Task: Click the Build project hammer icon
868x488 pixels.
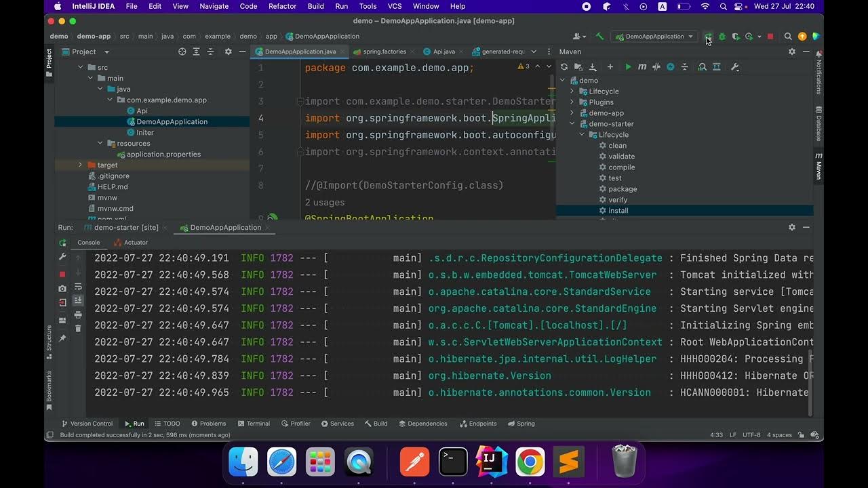Action: (599, 37)
